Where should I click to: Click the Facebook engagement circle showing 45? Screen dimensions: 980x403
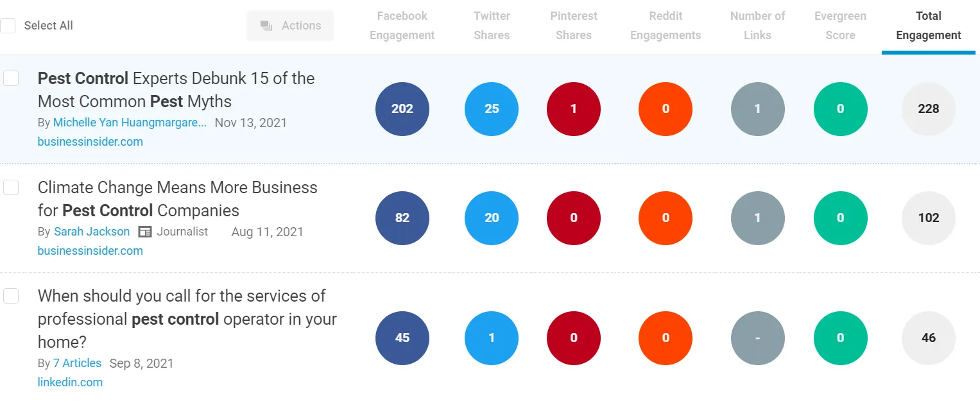click(402, 338)
